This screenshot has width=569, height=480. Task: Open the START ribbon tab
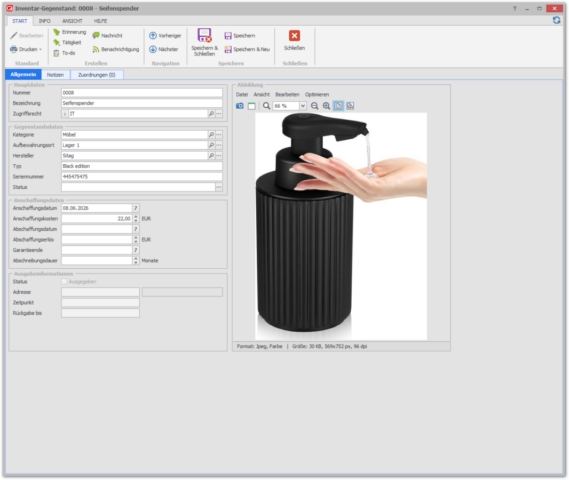(20, 21)
